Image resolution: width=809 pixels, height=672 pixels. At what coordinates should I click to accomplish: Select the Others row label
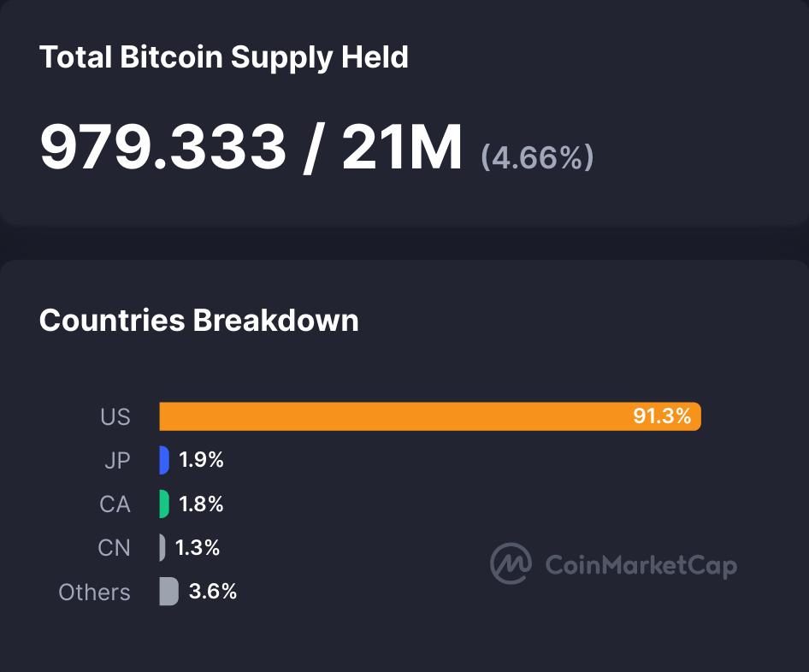tap(94, 592)
